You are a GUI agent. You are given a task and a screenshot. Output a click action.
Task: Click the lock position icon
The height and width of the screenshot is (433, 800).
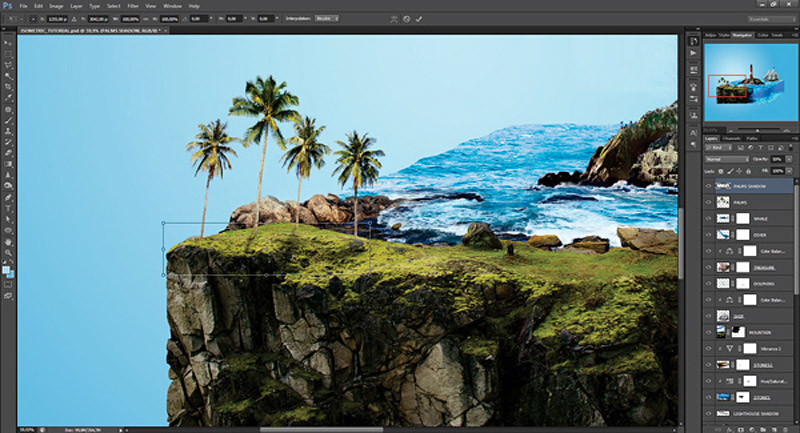(739, 171)
